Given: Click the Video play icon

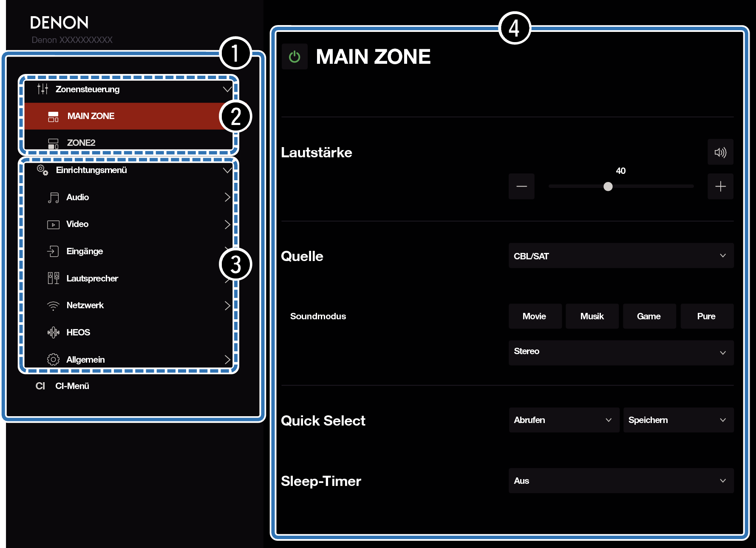Looking at the screenshot, I should (53, 224).
